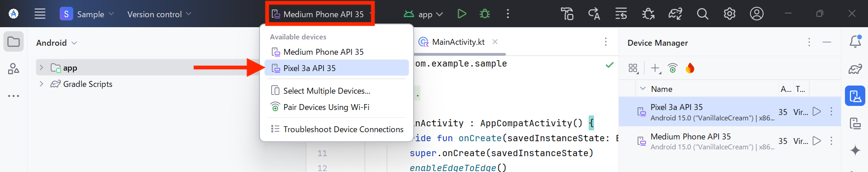
Task: Open the Firebase Test Lab flame icon
Action: click(x=690, y=68)
